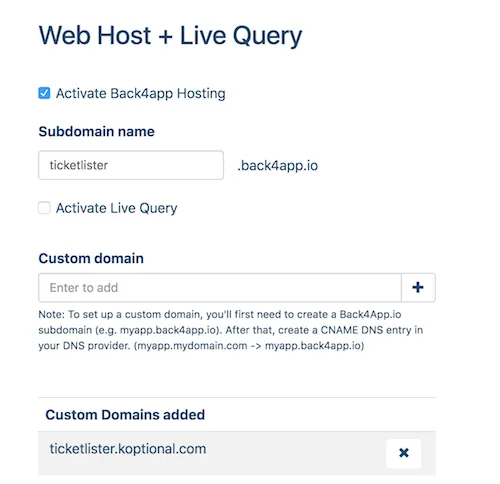Click the 'Activate Live Query' label text
This screenshot has height=484, width=500.
117,208
